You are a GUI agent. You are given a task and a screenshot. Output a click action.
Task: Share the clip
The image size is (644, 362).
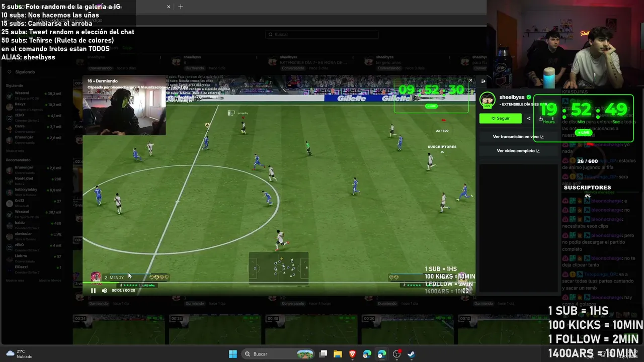[x=528, y=119]
